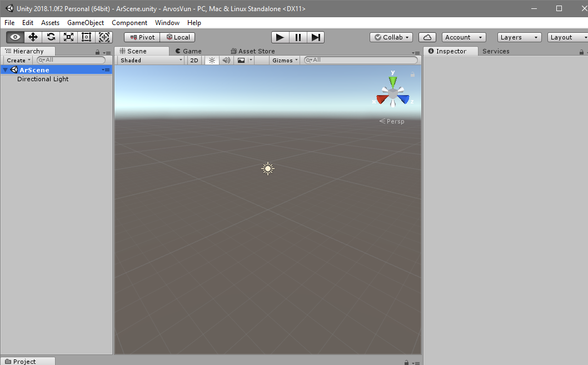Select the Rect tool
Image resolution: width=588 pixels, height=365 pixels.
point(86,37)
